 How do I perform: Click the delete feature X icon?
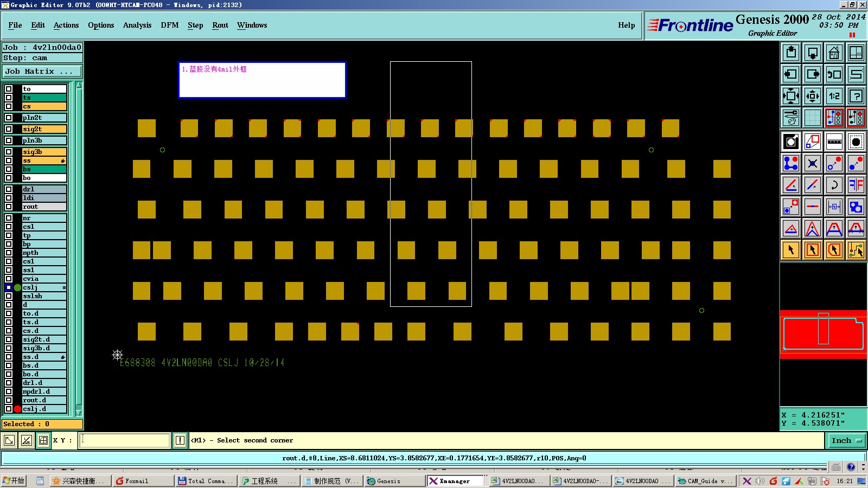click(x=813, y=163)
